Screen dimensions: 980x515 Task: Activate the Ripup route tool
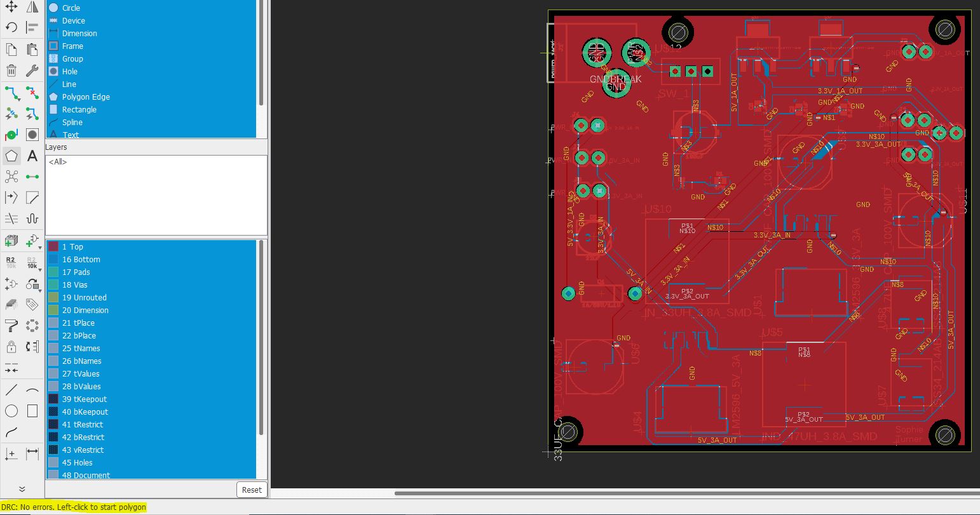pyautogui.click(x=32, y=93)
